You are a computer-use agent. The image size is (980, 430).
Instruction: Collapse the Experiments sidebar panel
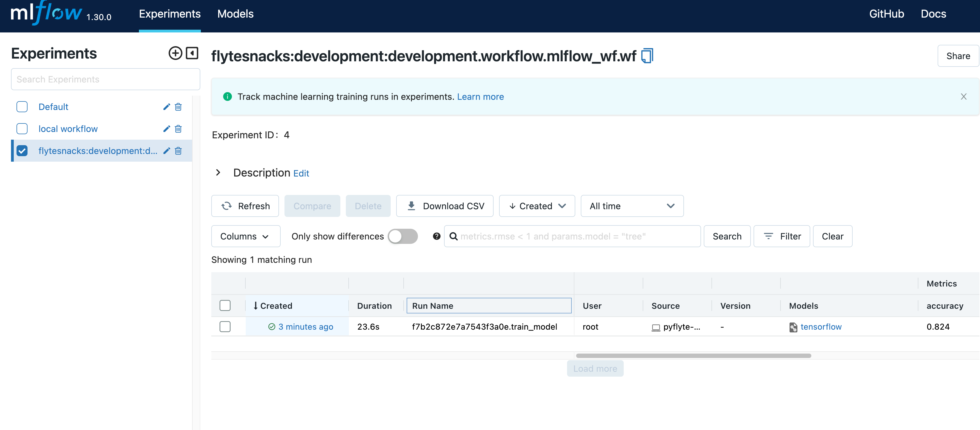192,53
